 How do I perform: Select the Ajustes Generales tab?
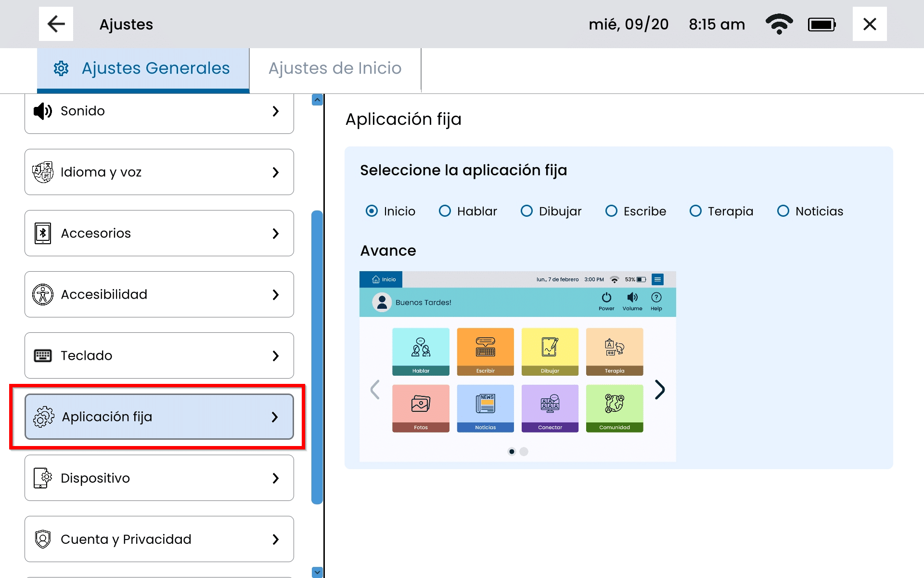[143, 68]
